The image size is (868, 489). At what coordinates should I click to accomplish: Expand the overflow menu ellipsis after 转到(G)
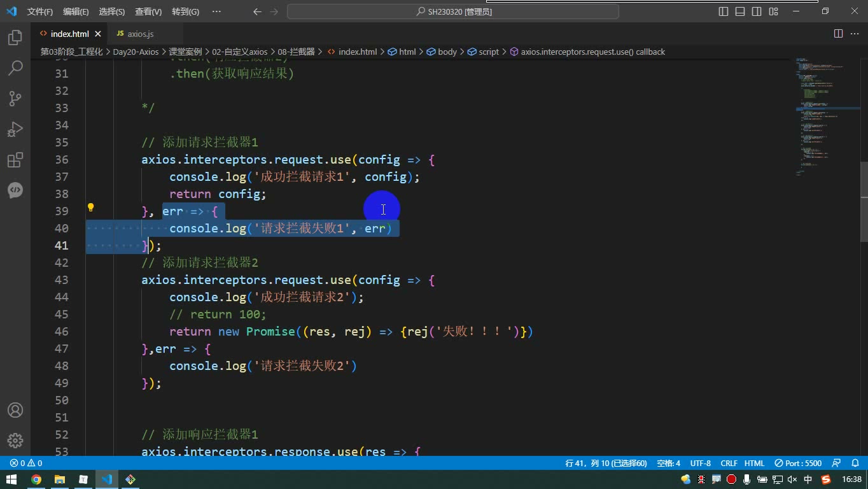pyautogui.click(x=216, y=11)
